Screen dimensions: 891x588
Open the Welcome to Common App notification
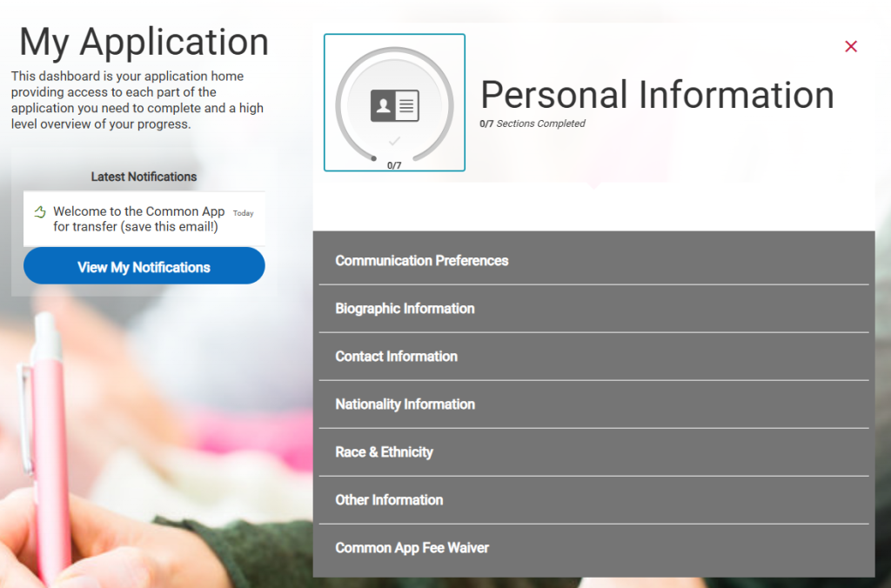[138, 219]
